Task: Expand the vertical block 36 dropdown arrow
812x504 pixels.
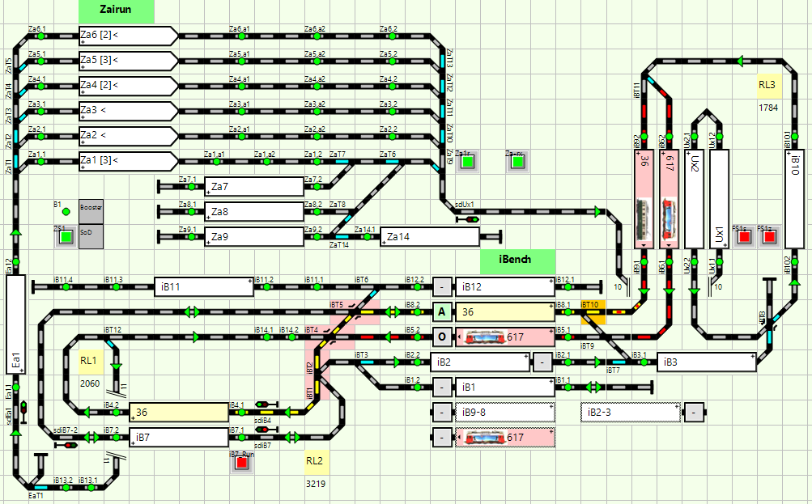Action: 644,243
